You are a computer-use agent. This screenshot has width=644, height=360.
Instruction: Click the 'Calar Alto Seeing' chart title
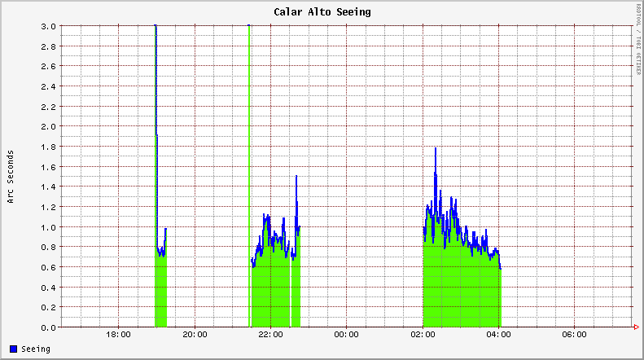point(322,12)
